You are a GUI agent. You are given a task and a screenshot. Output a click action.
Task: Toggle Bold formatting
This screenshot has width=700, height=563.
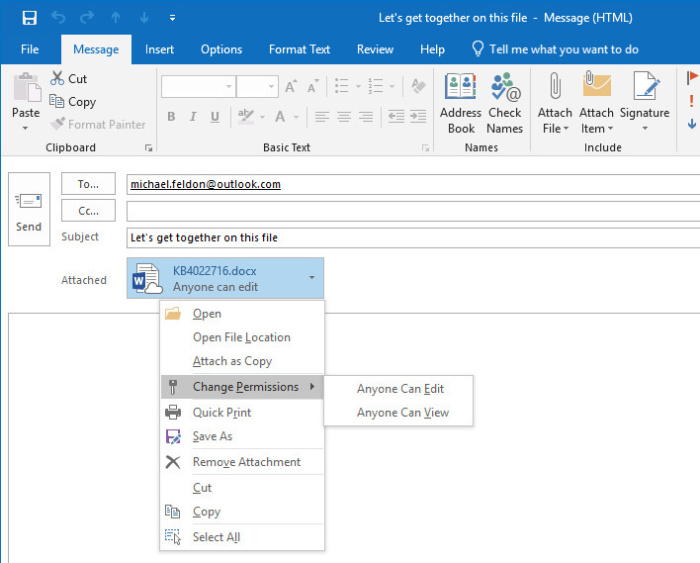pos(171,117)
